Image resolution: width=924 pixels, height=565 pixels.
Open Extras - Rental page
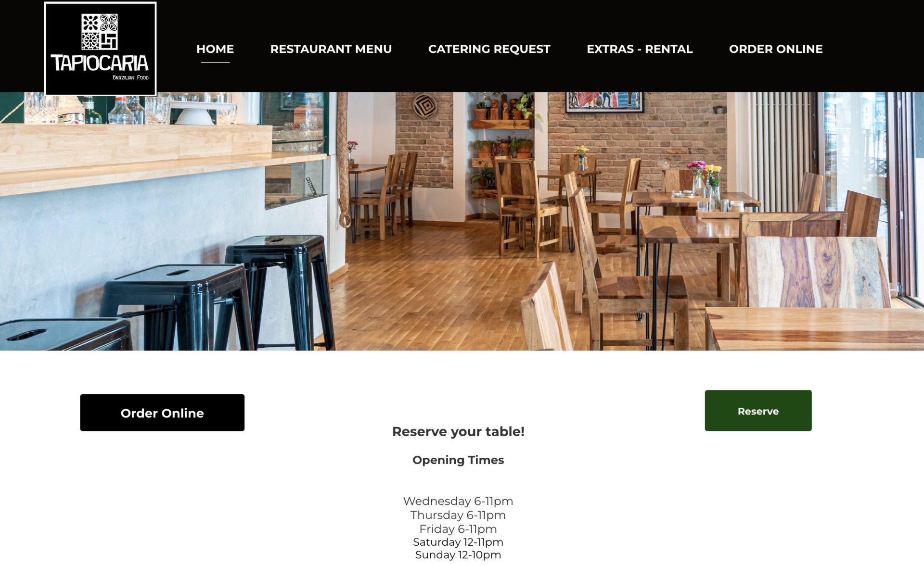pyautogui.click(x=640, y=49)
